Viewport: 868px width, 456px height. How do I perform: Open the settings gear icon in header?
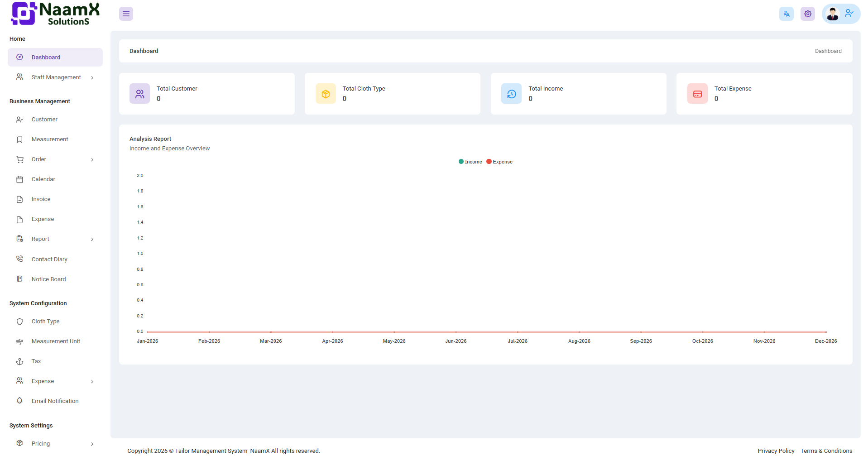tap(808, 14)
